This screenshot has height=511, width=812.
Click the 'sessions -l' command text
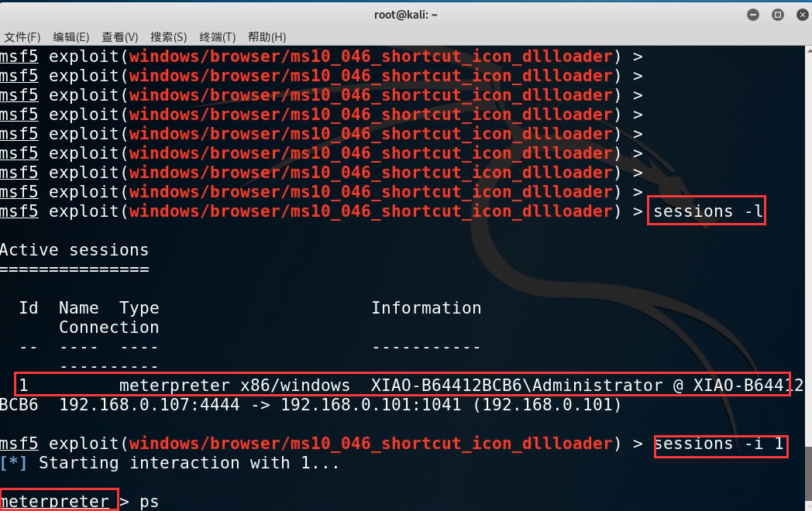click(708, 211)
